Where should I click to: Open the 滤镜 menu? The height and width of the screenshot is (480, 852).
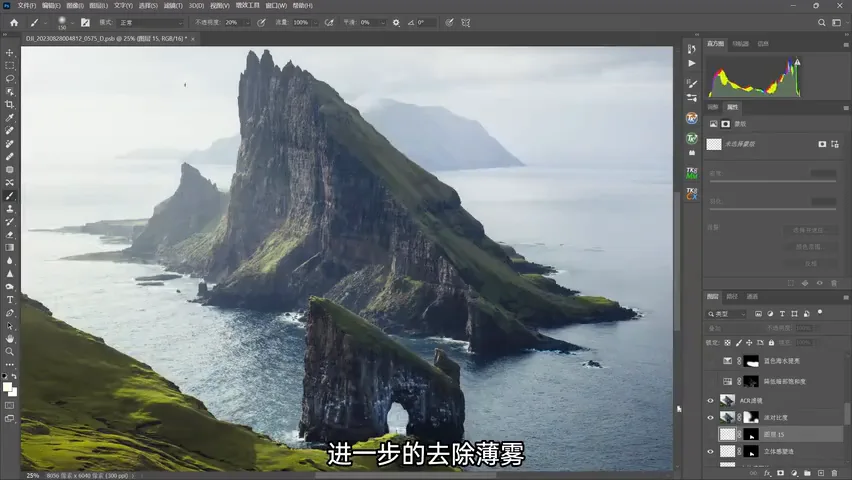173,5
